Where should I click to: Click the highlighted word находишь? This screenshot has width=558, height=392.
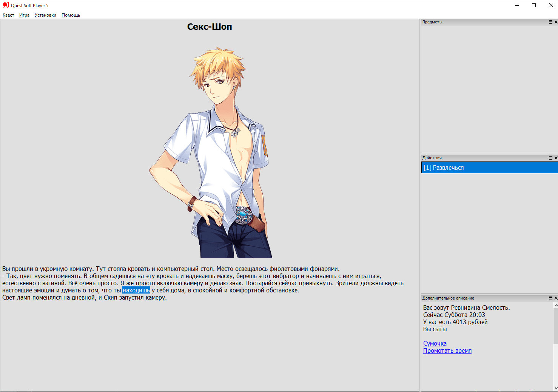[x=136, y=290]
